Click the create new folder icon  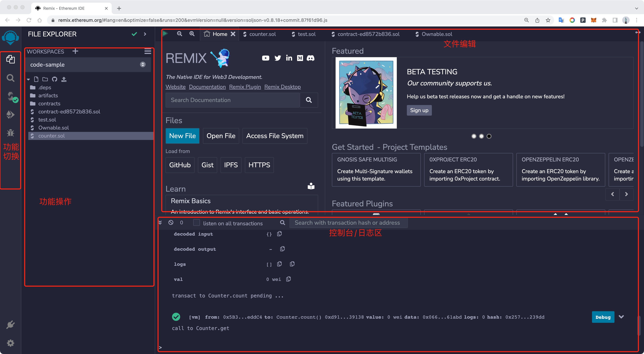click(x=45, y=79)
